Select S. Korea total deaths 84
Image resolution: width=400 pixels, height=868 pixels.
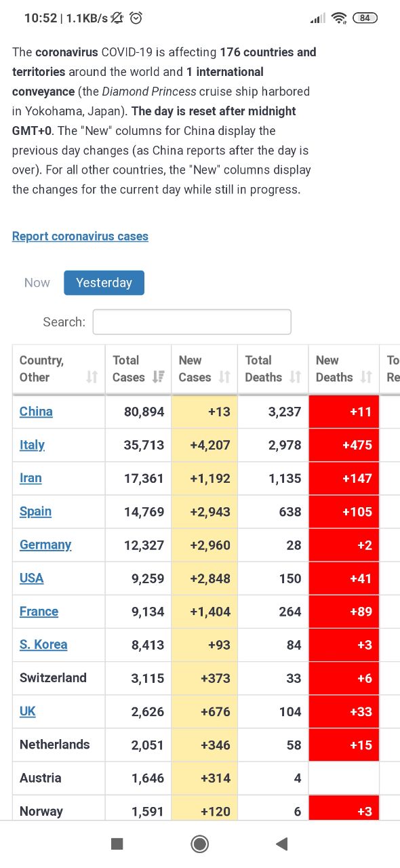[x=294, y=644]
